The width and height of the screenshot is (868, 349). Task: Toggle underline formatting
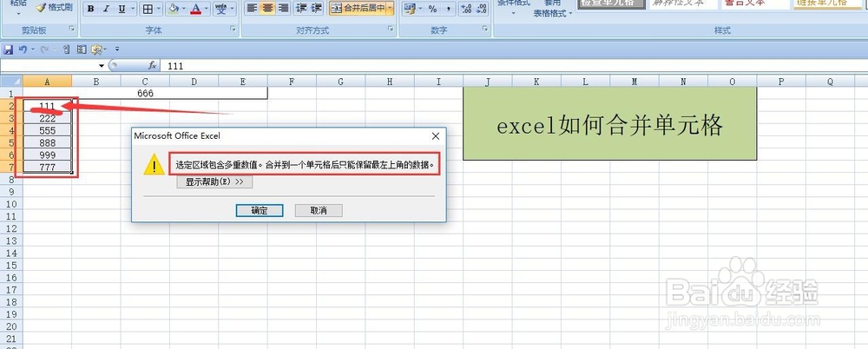121,9
